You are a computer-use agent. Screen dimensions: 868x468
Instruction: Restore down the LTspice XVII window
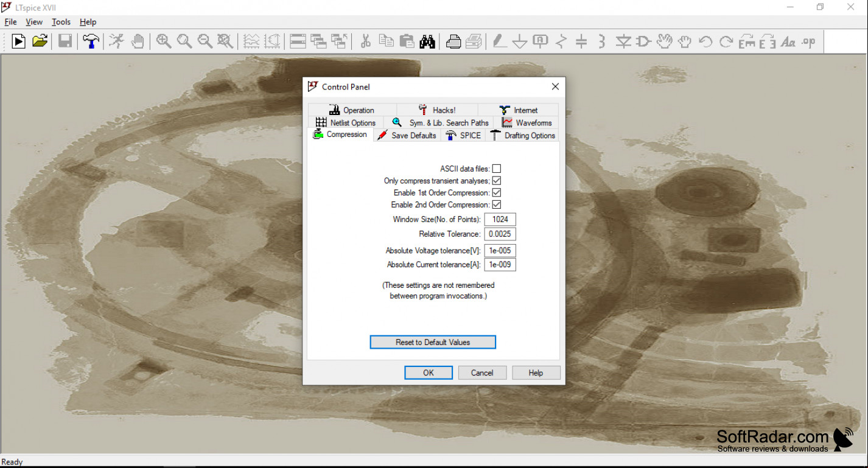pos(820,7)
